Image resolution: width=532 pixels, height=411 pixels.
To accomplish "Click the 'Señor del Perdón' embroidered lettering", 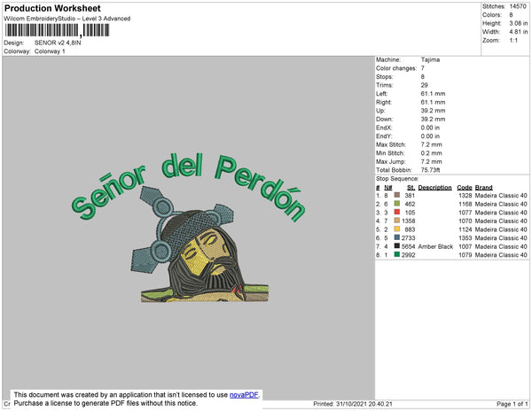I will (x=188, y=186).
